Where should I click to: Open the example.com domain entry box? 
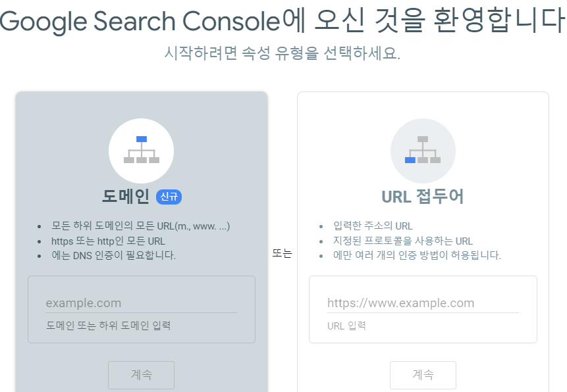(141, 303)
